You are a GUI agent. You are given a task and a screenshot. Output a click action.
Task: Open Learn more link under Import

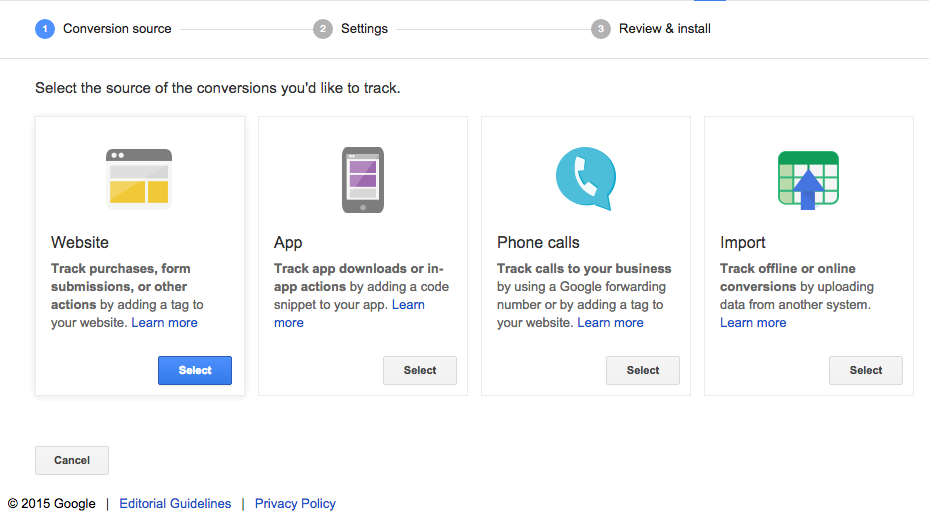pyautogui.click(x=753, y=323)
